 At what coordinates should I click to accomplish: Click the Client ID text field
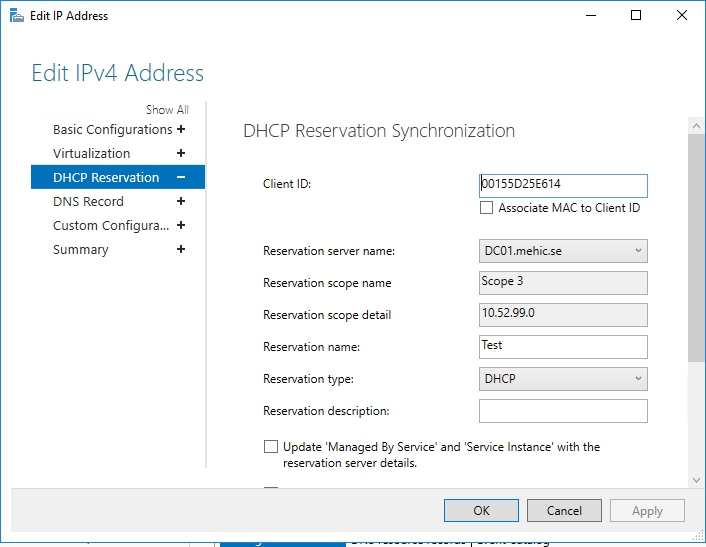[563, 185]
